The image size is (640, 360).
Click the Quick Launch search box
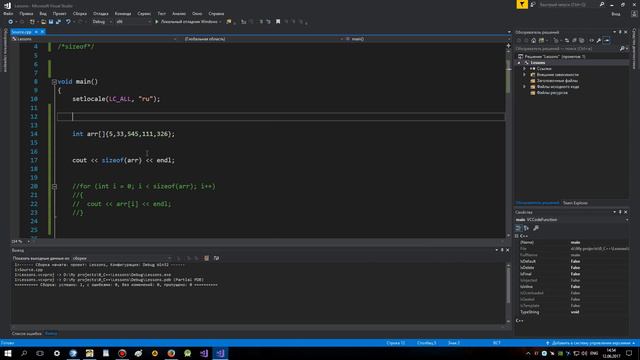pyautogui.click(x=568, y=4)
